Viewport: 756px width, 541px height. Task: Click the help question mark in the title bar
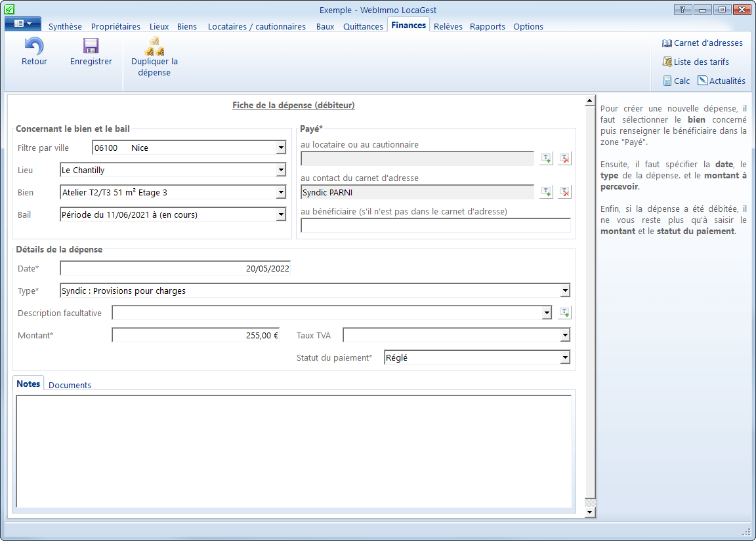pyautogui.click(x=682, y=10)
